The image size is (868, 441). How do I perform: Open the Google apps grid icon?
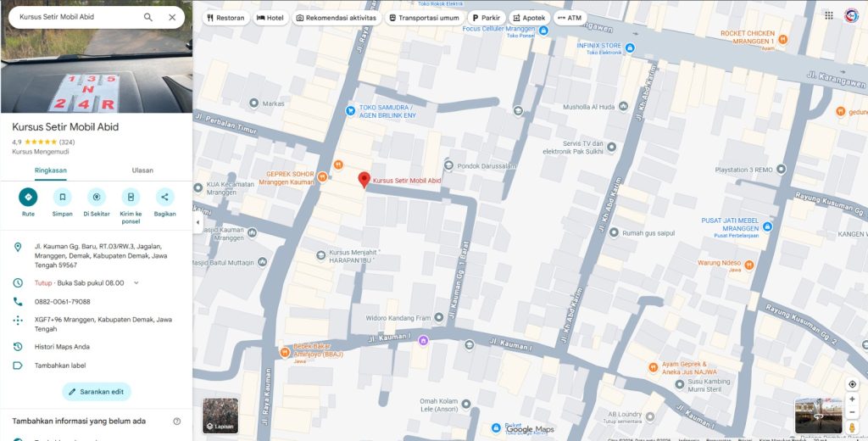coord(829,16)
